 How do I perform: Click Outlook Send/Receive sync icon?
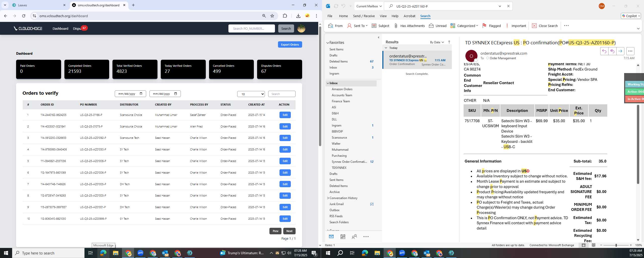336,6
